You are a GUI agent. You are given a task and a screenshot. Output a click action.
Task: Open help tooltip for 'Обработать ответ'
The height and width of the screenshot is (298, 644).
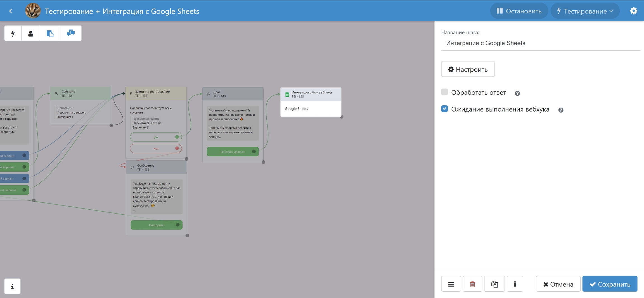[x=517, y=93]
